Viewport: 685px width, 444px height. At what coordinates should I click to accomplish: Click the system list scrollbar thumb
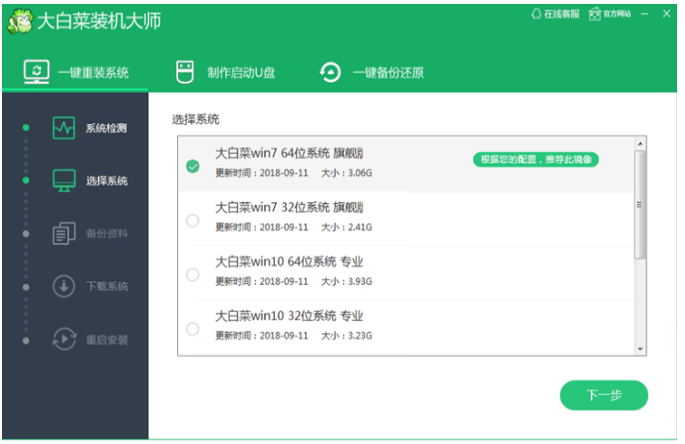(x=640, y=205)
